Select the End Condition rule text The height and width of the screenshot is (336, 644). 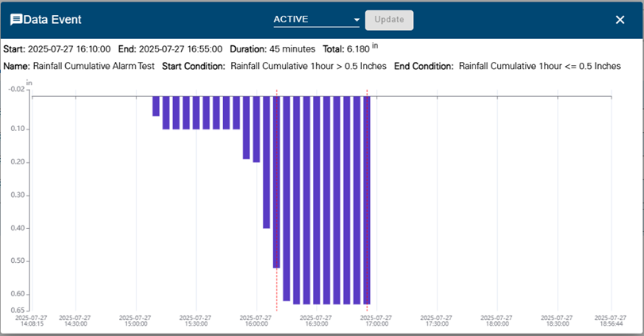click(539, 67)
